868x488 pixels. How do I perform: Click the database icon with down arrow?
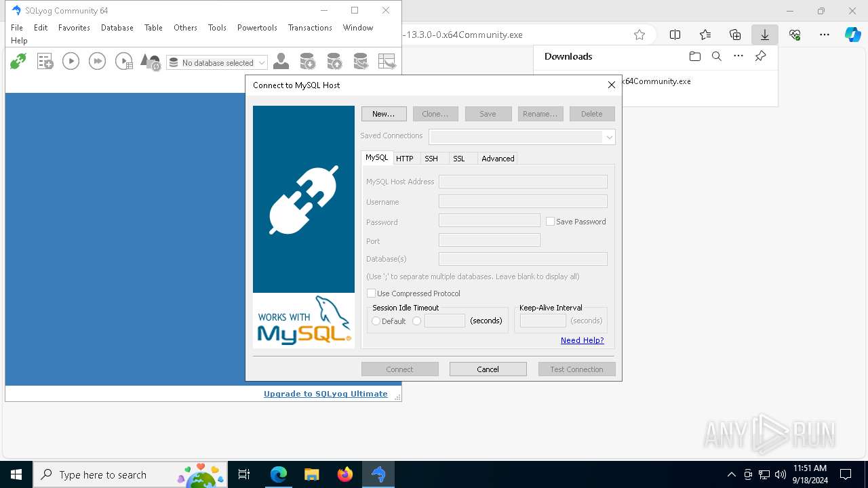tap(307, 62)
